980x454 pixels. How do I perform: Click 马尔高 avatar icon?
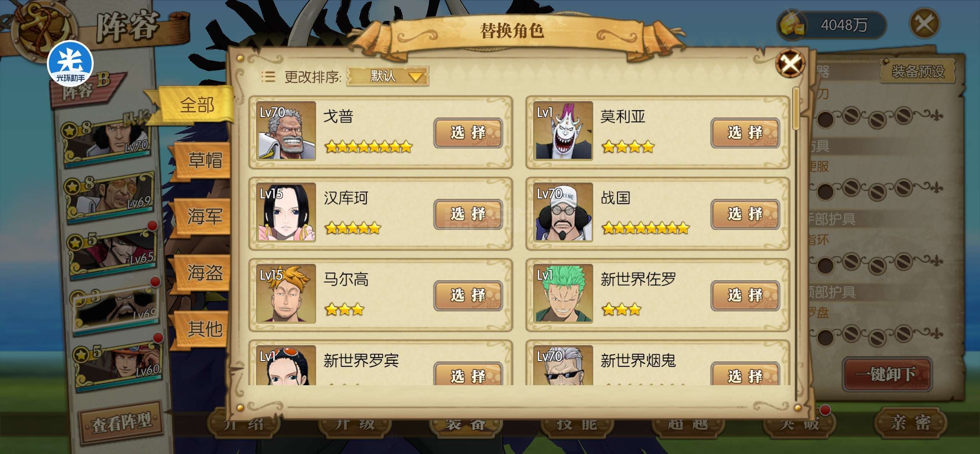[x=286, y=293]
